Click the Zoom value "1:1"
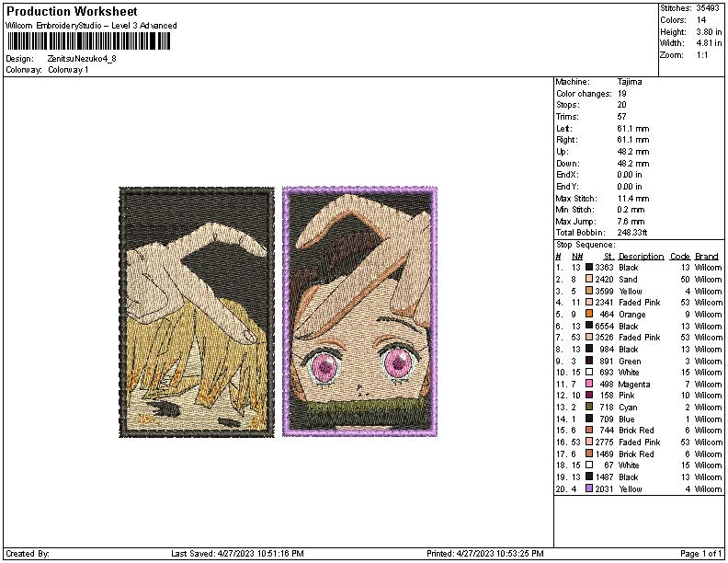Image resolution: width=728 pixels, height=563 pixels. tap(702, 55)
